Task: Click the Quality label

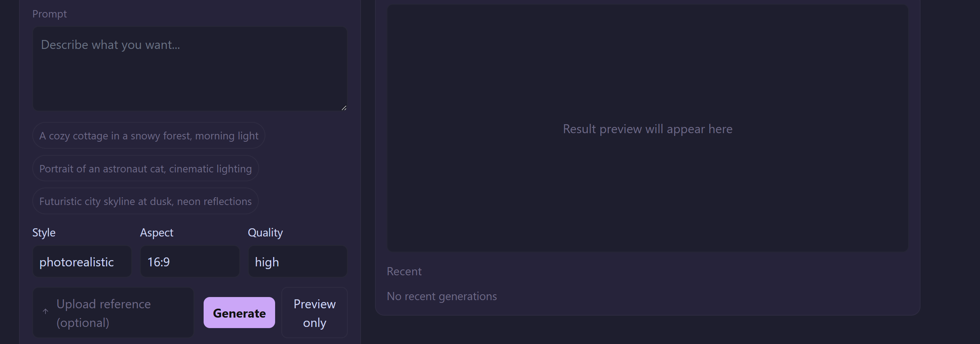Action: pyautogui.click(x=265, y=233)
